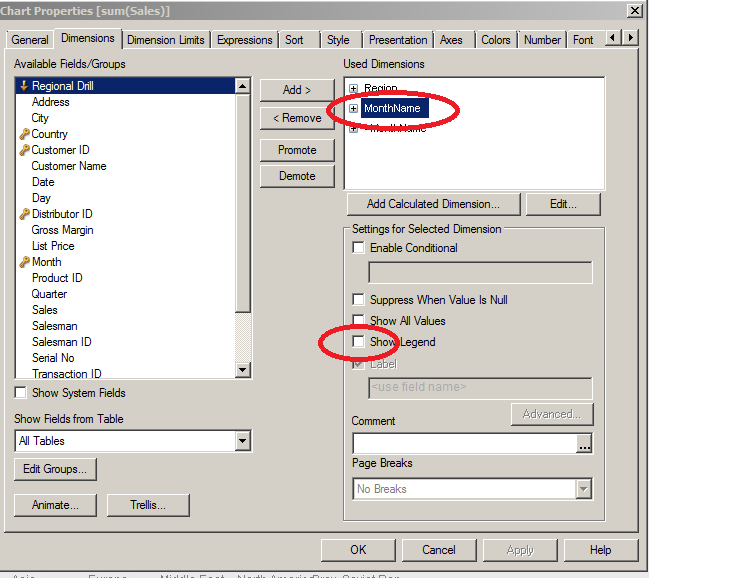Open the Style tab
The image size is (750, 578).
(x=338, y=40)
